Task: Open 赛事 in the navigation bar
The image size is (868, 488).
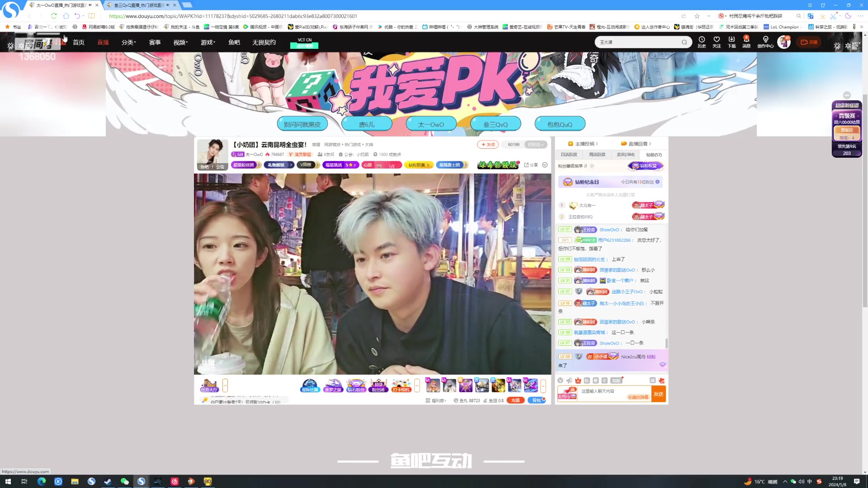Action: (x=155, y=42)
